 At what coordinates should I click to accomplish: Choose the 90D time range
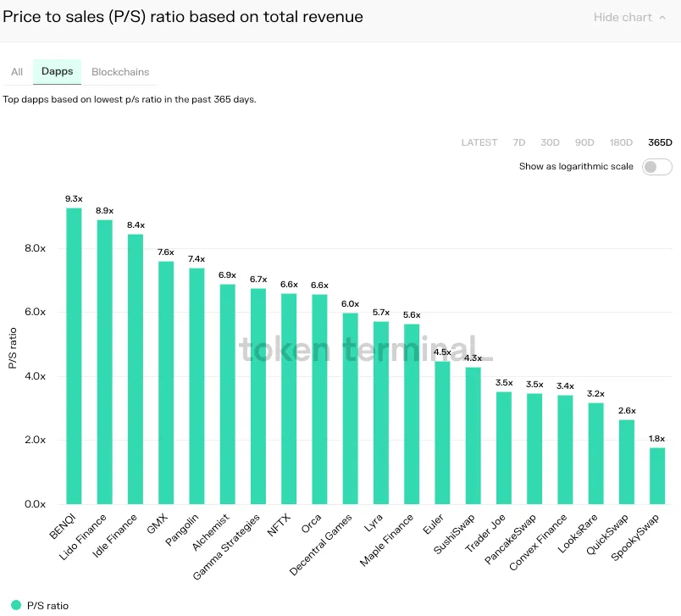tap(584, 142)
